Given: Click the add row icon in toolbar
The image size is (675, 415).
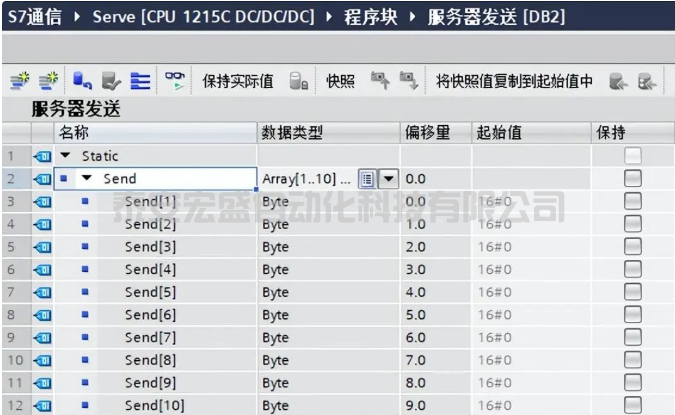Looking at the screenshot, I should tap(43, 82).
